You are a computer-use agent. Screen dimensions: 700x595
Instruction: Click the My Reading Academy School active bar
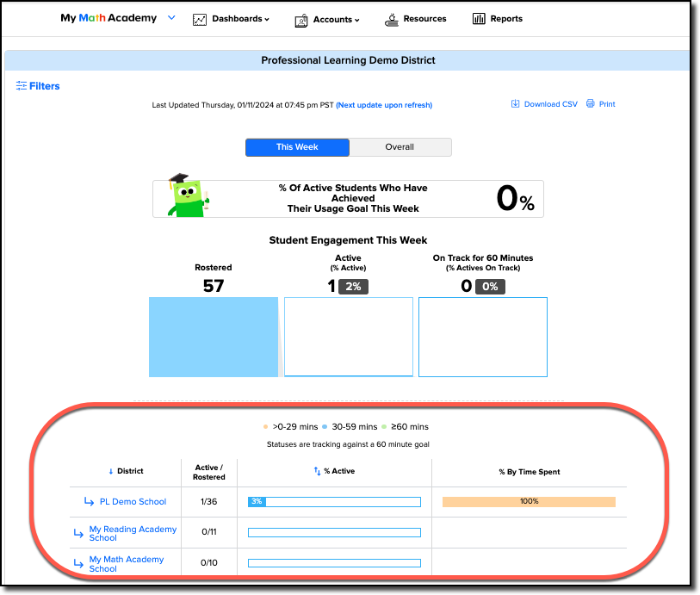[x=334, y=532]
